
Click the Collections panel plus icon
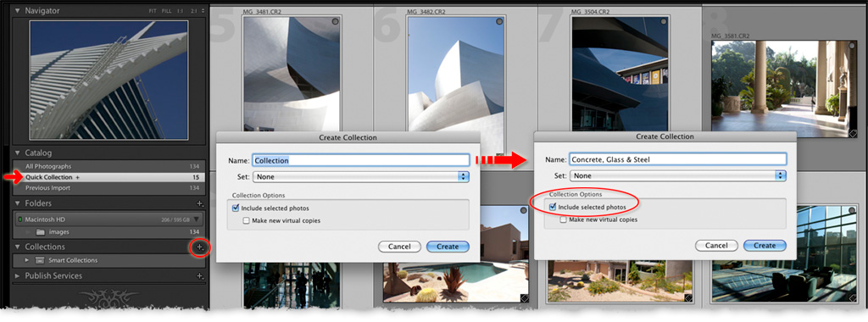[x=200, y=247]
